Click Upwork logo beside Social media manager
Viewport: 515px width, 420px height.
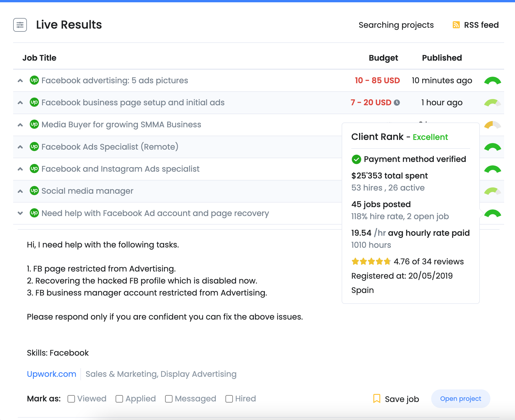(34, 191)
